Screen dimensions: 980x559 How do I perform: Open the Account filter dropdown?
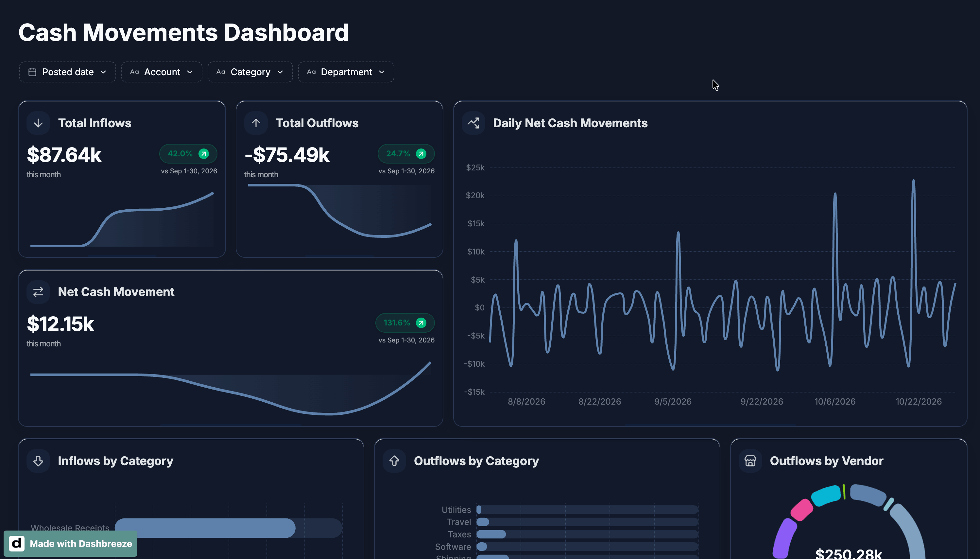tap(162, 72)
